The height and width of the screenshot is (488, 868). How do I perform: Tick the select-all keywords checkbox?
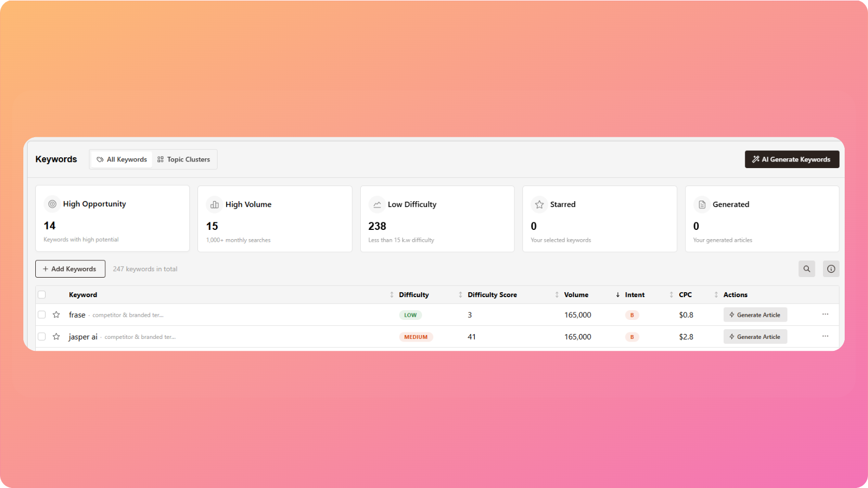tap(42, 295)
